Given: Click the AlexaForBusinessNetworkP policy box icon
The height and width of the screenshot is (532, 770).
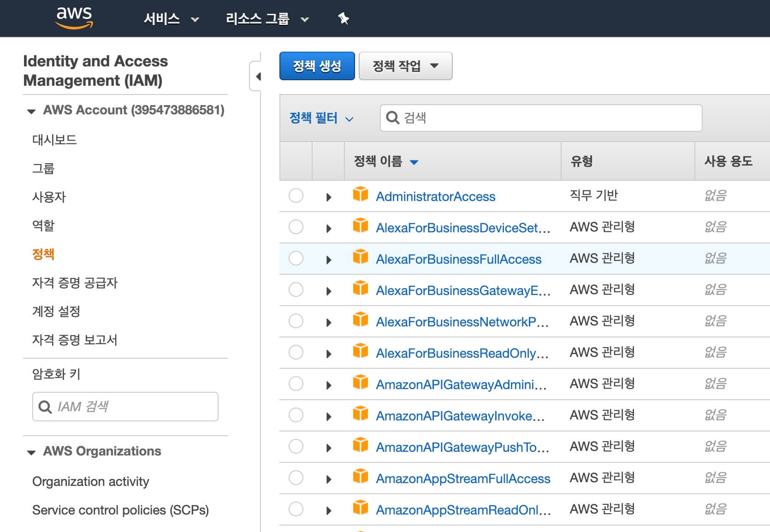Looking at the screenshot, I should 361,319.
